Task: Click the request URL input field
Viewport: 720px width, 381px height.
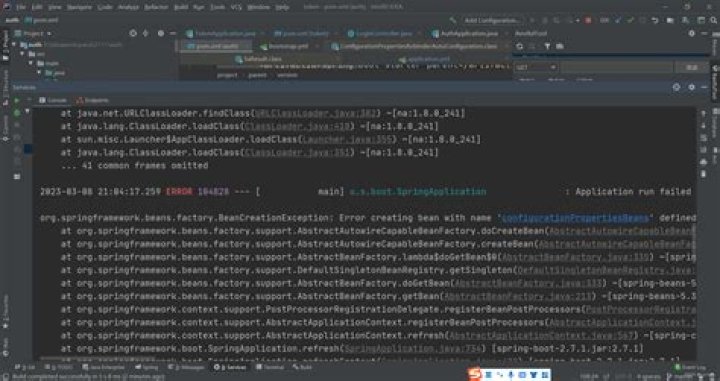Action: click(617, 67)
